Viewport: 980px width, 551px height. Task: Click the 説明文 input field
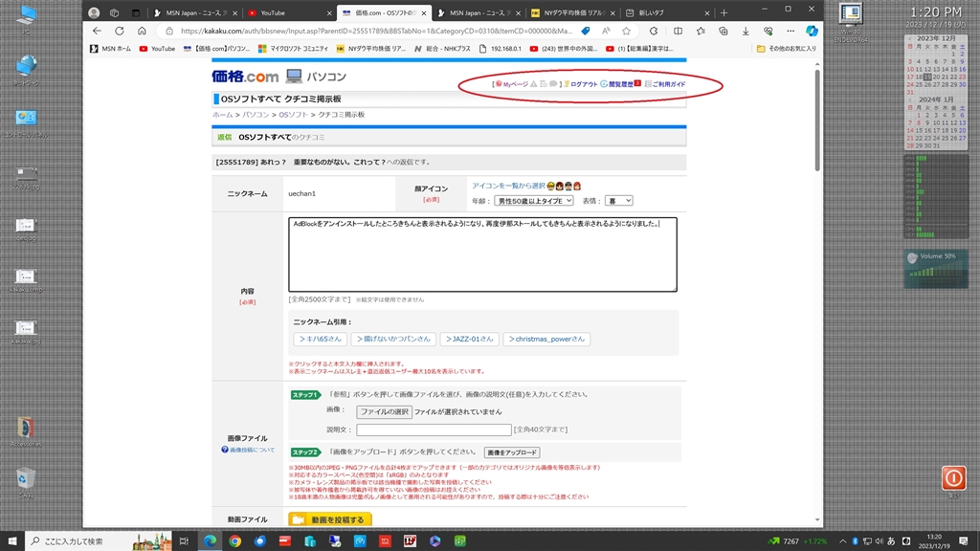pyautogui.click(x=434, y=430)
